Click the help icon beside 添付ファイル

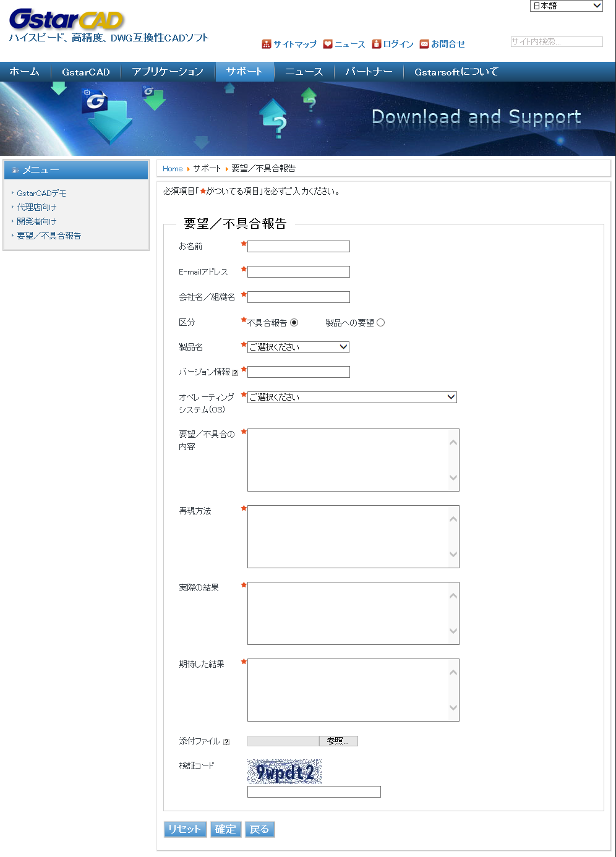tap(226, 742)
